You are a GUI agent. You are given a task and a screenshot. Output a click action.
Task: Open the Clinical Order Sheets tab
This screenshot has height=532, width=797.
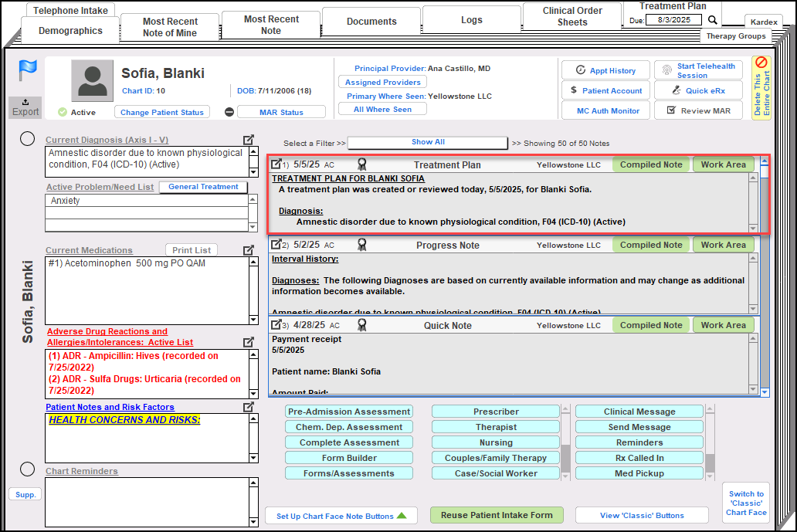point(572,16)
